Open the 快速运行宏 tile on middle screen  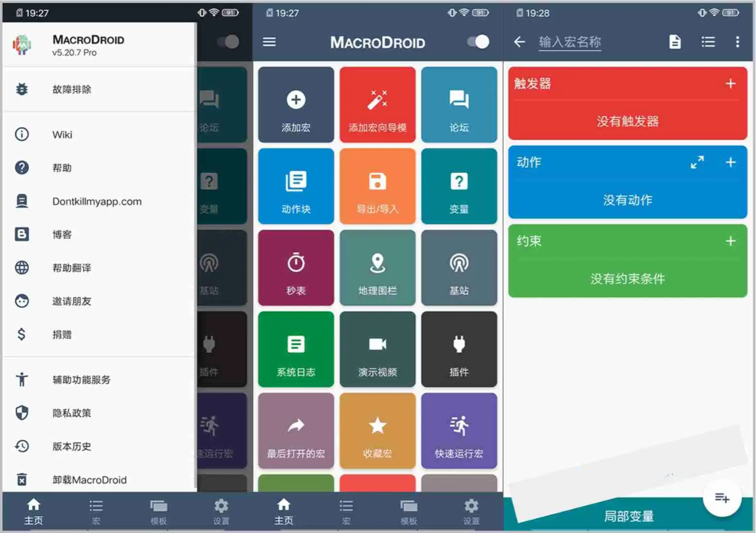coord(459,431)
